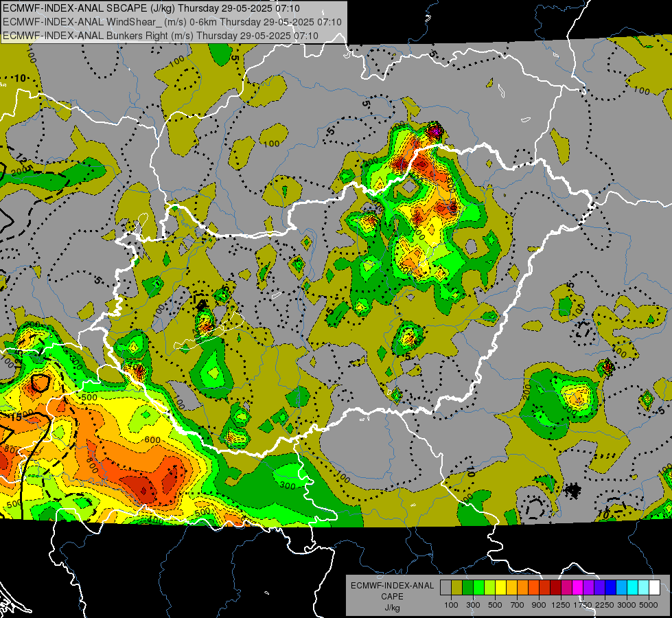Click the 600 contour label on the map
The height and width of the screenshot is (618, 672).
tap(152, 439)
